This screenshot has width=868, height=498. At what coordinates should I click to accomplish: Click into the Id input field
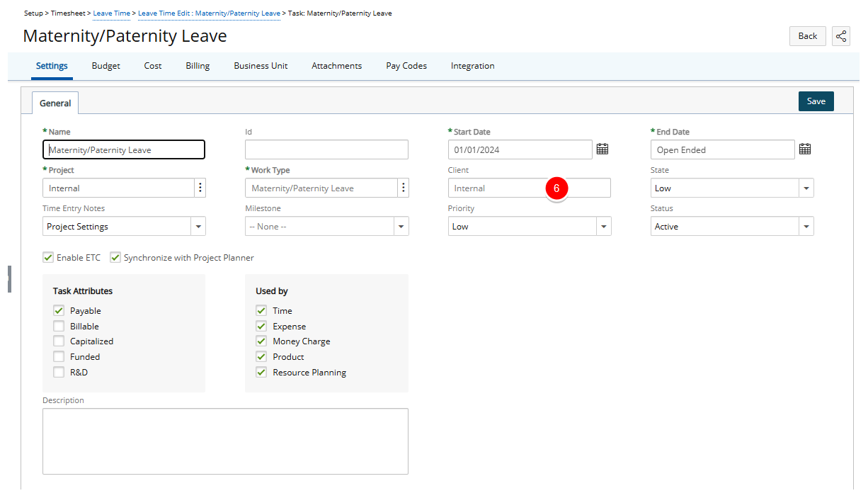326,149
